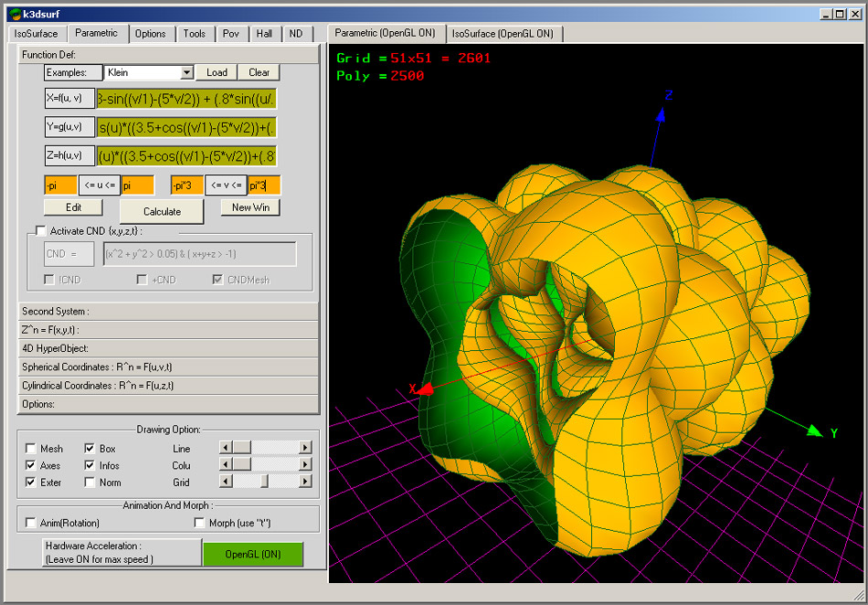This screenshot has width=868, height=605.
Task: Click the Y=g(u,v) formula field
Action: (186, 127)
